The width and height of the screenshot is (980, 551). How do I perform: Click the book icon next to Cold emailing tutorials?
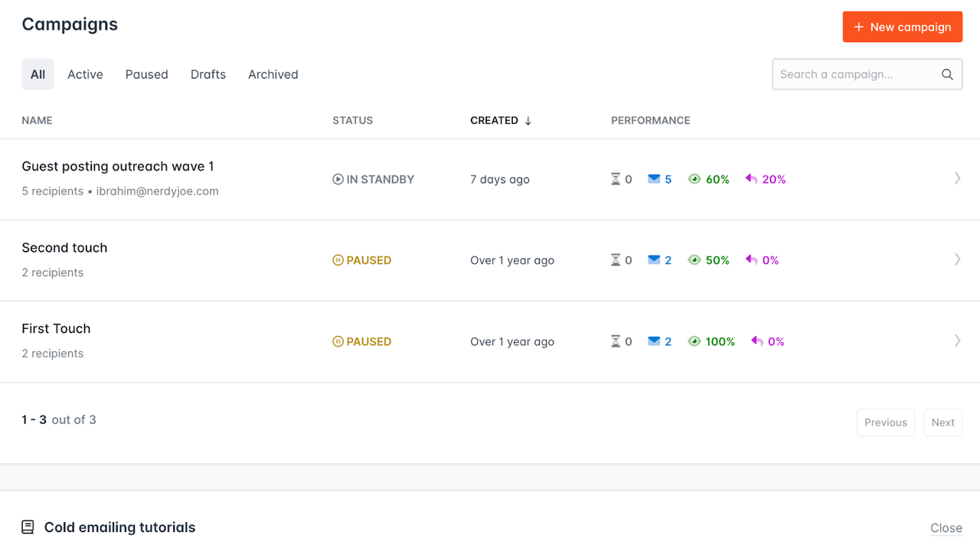[x=28, y=527]
